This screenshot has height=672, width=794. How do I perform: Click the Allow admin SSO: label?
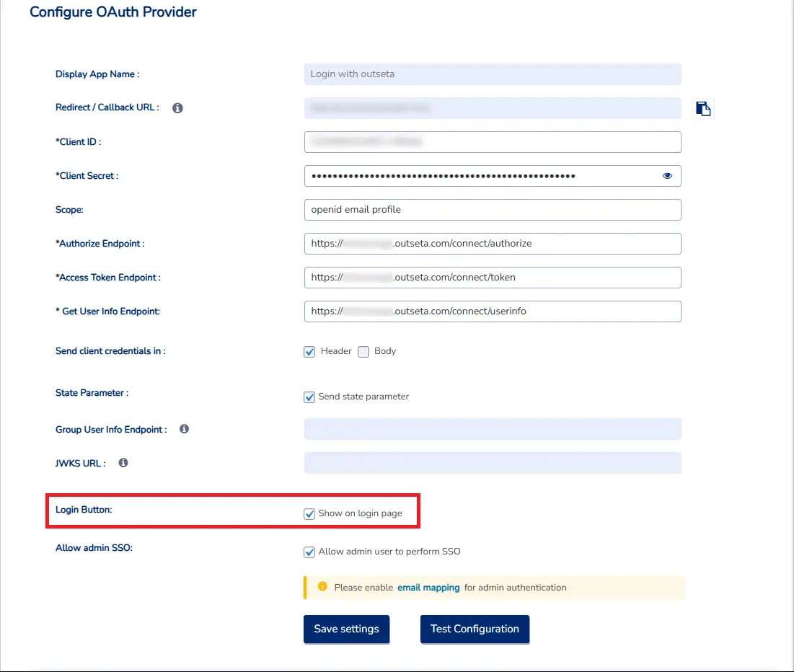click(94, 547)
